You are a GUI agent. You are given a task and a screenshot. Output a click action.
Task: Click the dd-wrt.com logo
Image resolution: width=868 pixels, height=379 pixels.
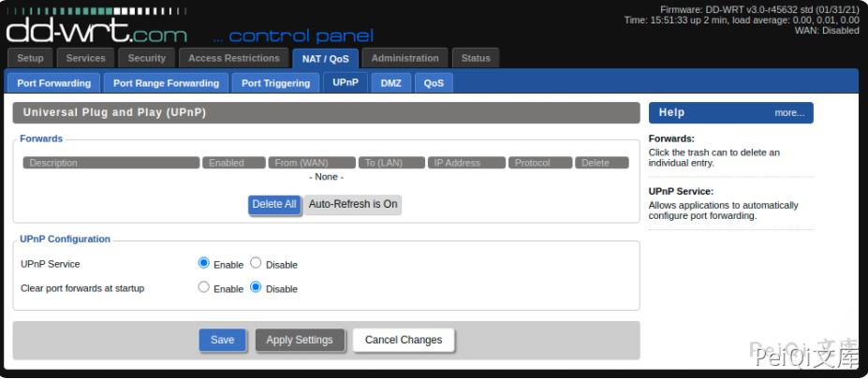[96, 30]
